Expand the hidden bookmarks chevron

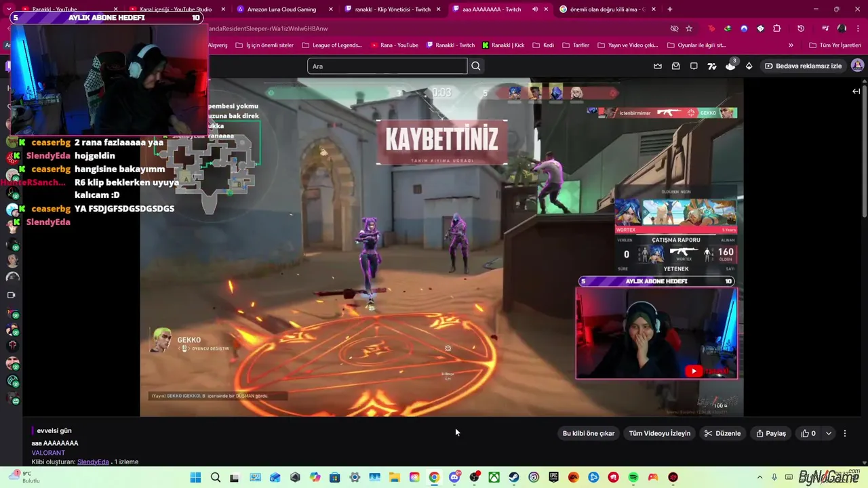791,45
